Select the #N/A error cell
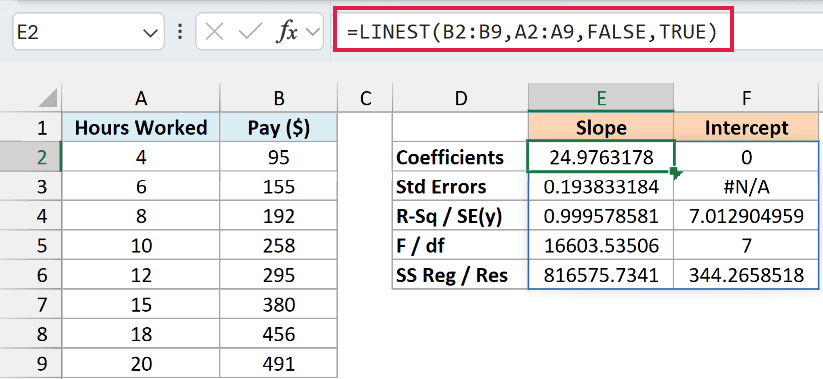Viewport: 823px width, 379px height. coord(746,186)
